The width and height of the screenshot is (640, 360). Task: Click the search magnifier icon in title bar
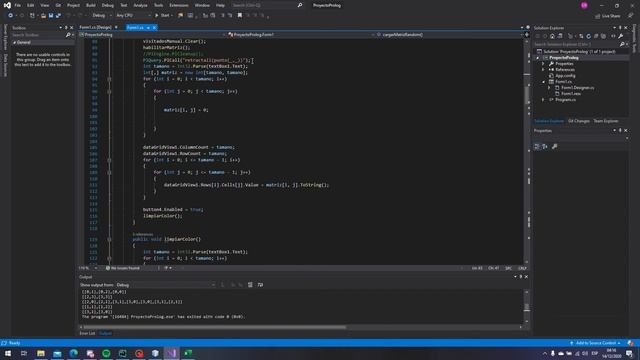click(x=300, y=5)
